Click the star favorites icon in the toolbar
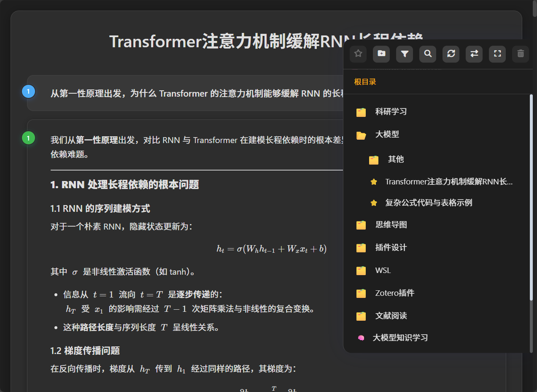Image resolution: width=537 pixels, height=392 pixels. 358,54
